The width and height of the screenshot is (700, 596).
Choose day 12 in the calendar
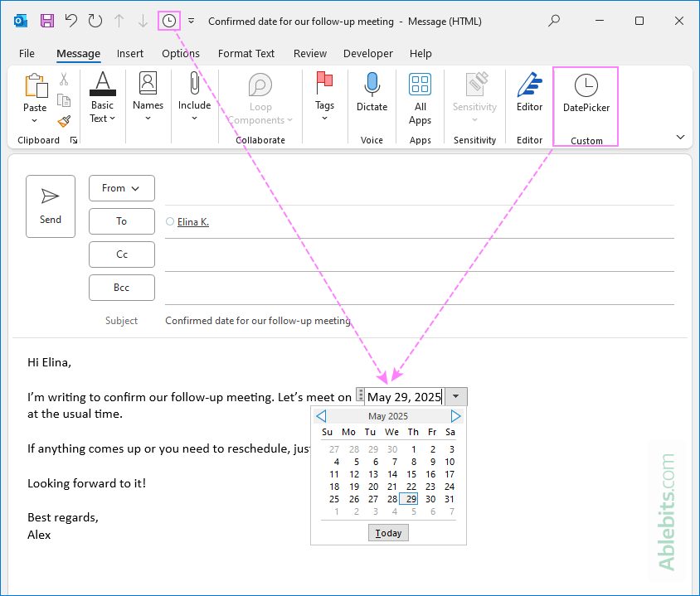point(354,474)
